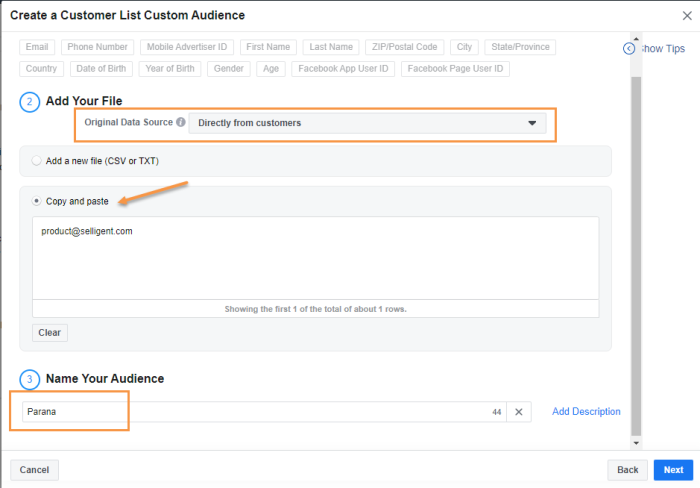Clear audience name with X icon
Viewport: 700px width, 488px height.
[x=518, y=412]
